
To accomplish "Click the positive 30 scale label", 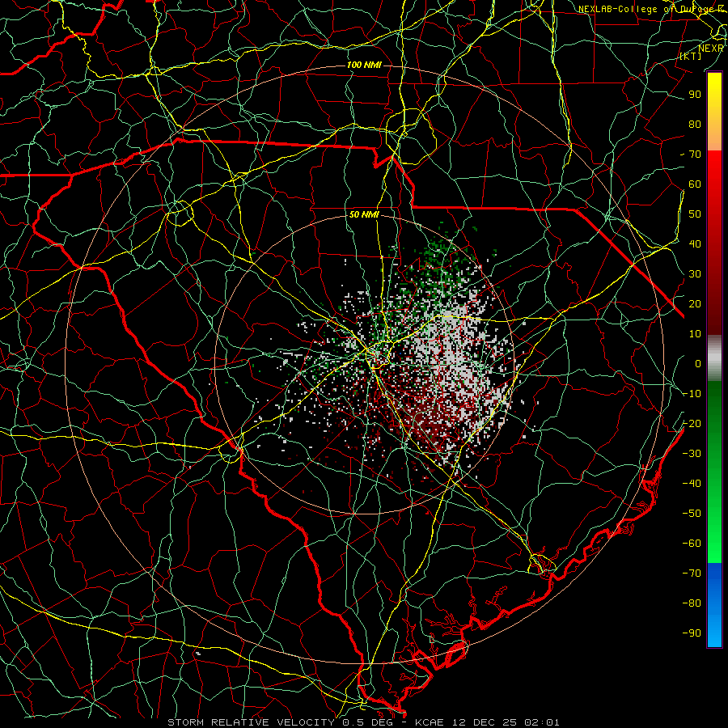I will [695, 274].
